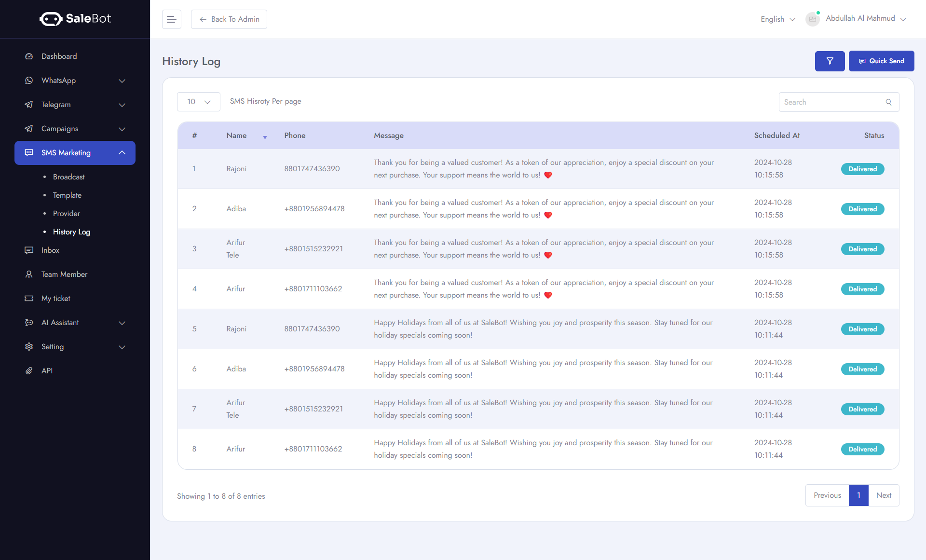Viewport: 926px width, 560px height.
Task: Go to Team Member page
Action: pyautogui.click(x=64, y=274)
